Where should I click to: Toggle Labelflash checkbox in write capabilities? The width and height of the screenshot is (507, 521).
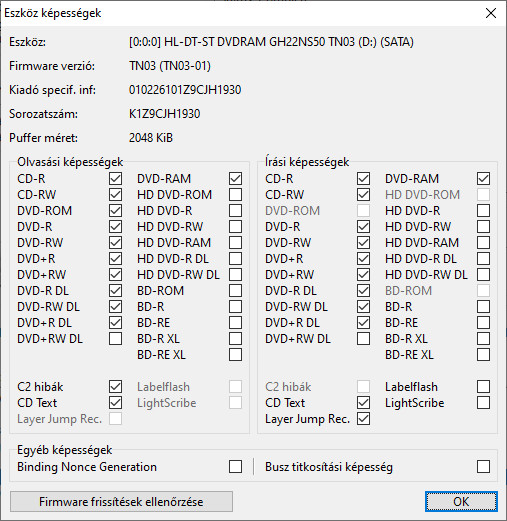point(483,387)
